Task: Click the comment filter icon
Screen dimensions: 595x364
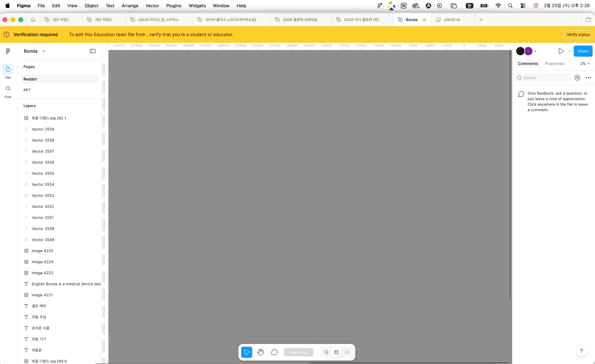Action: [x=577, y=78]
